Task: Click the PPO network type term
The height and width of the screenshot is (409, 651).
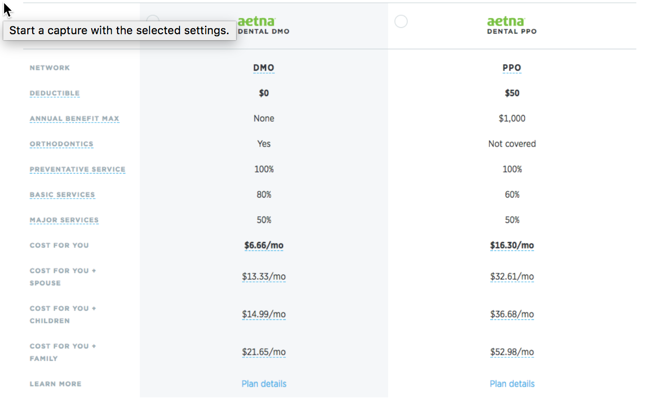Action: (512, 68)
